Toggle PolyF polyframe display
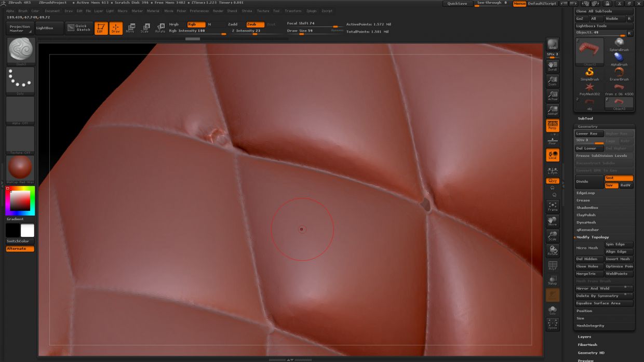Screen dimensions: 644x362 coord(553,265)
